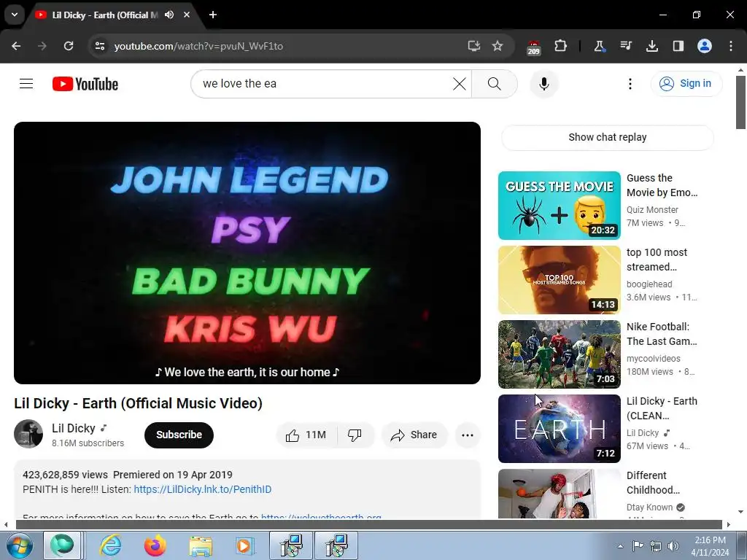
Task: Open Chrome profile avatar
Action: point(705,46)
